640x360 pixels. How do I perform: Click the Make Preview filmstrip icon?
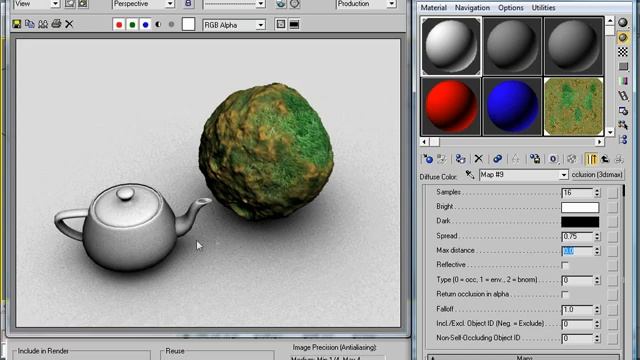tap(623, 96)
